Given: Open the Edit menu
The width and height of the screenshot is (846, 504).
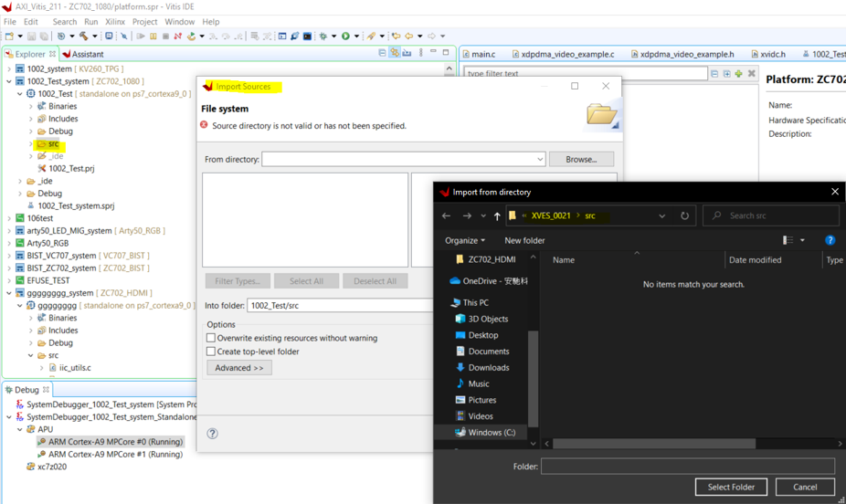Looking at the screenshot, I should pos(31,22).
